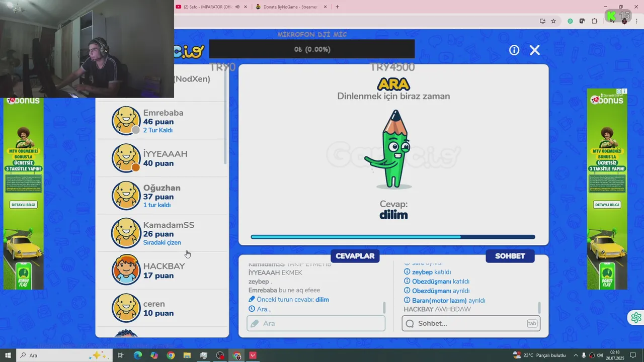The height and width of the screenshot is (362, 644).
Task: Open the red Pocket-style app on taskbar
Action: tap(253, 355)
